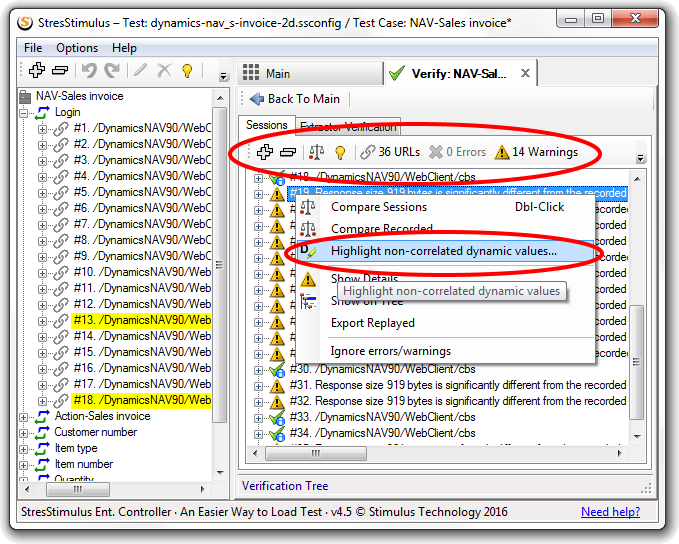Click expand-all plus icon in Sessions toolbar
679x544 pixels.
[265, 152]
